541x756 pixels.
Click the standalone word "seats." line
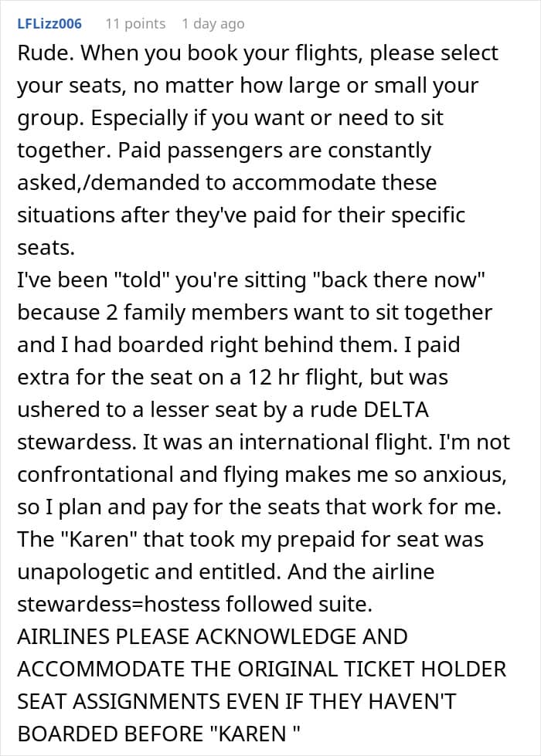[x=46, y=248]
